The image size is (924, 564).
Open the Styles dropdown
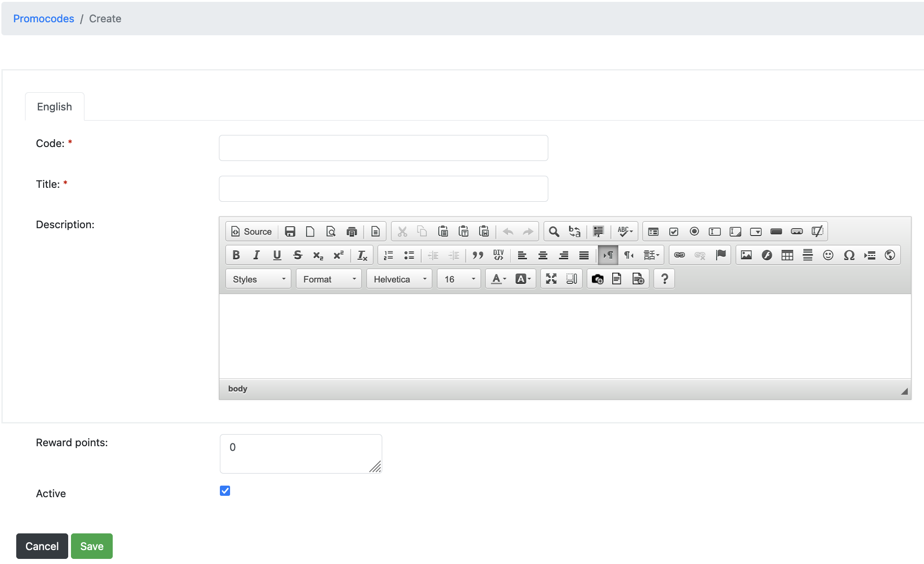[x=258, y=279]
